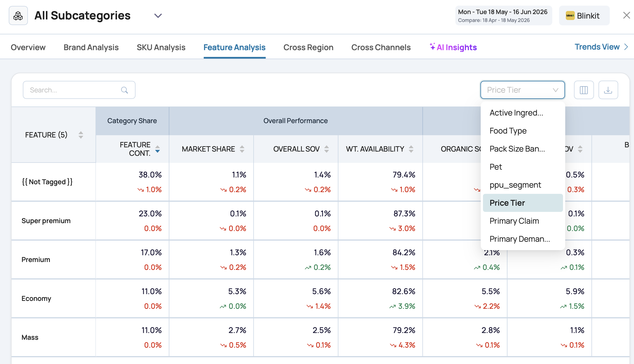Switch to the Brand Analysis tab
Viewport: 634px width, 364px height.
91,47
